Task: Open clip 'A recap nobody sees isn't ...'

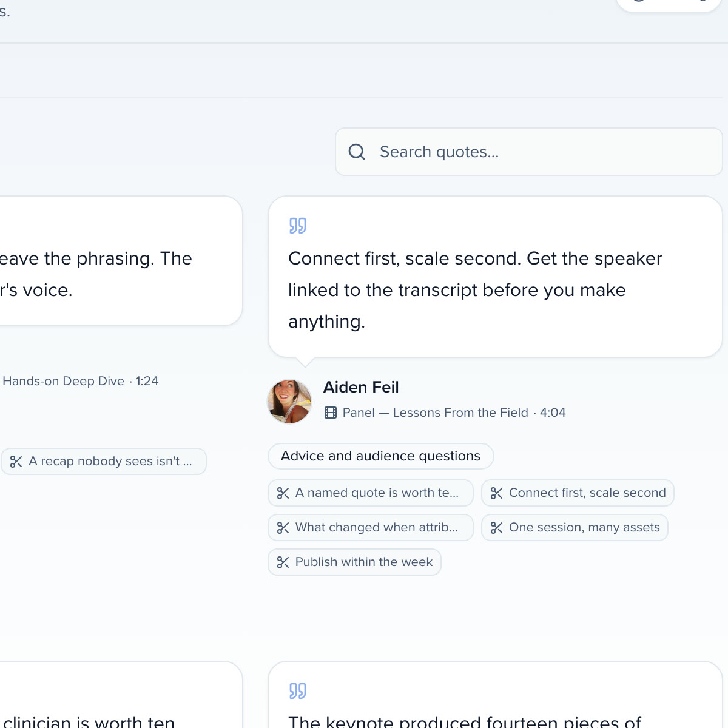Action: click(104, 462)
